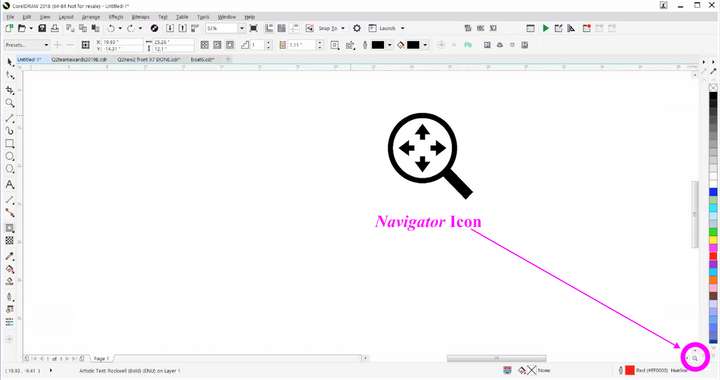
Task: Toggle the Show Rulers button
Action: point(269,28)
